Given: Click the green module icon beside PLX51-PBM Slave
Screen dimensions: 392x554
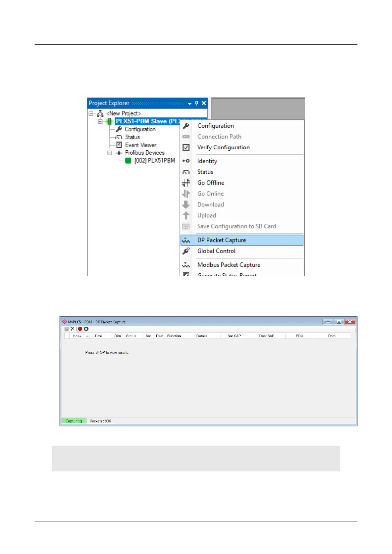Looking at the screenshot, I should pyautogui.click(x=110, y=121).
